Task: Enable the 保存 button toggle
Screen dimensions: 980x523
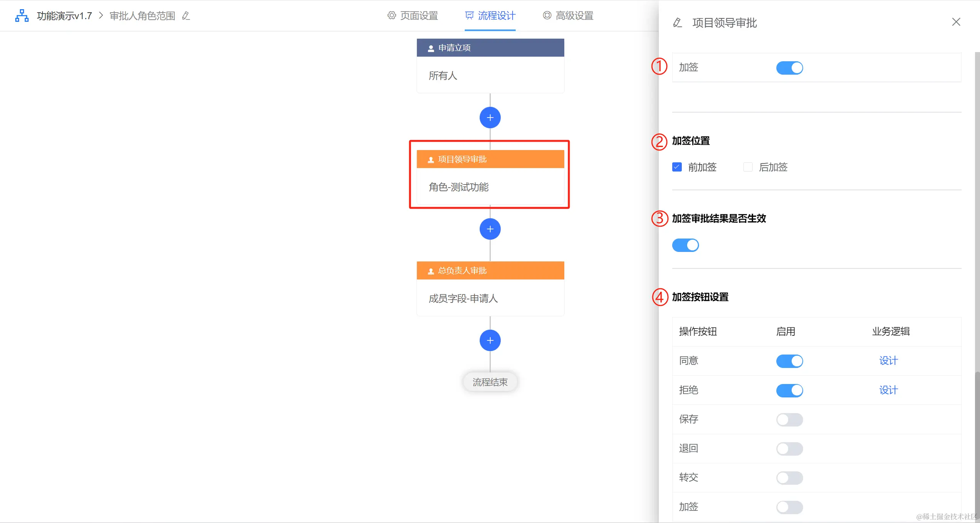Action: 789,420
